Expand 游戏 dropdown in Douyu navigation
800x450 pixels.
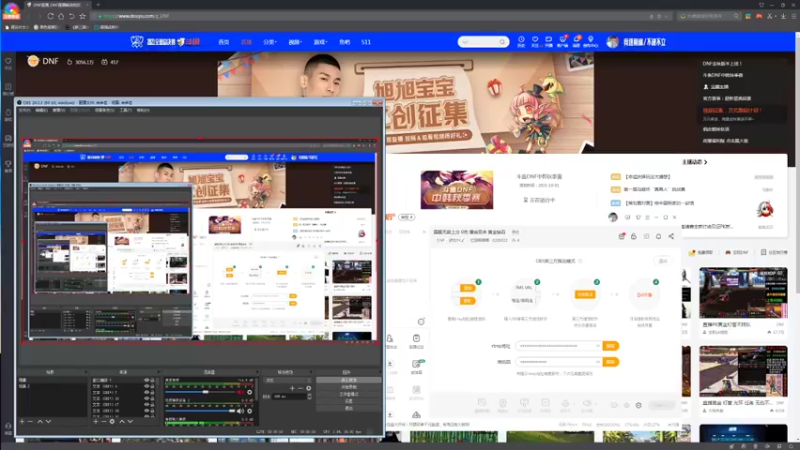[320, 42]
